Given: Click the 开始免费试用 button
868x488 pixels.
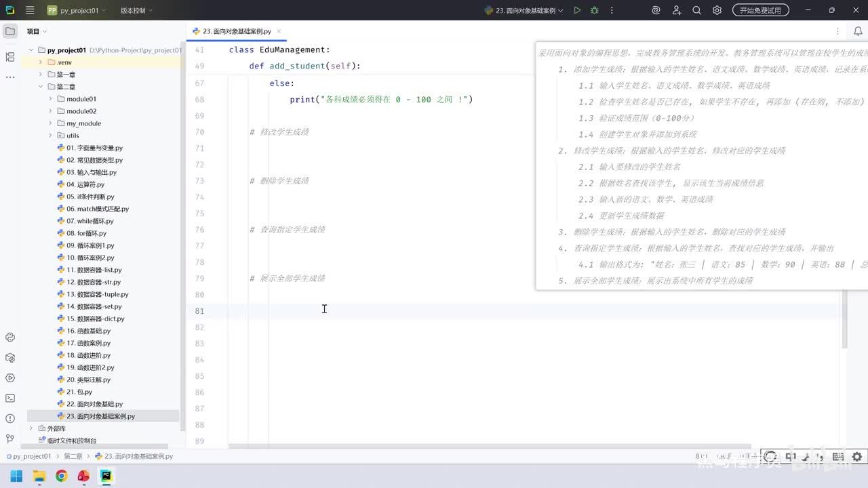Looking at the screenshot, I should click(x=760, y=10).
